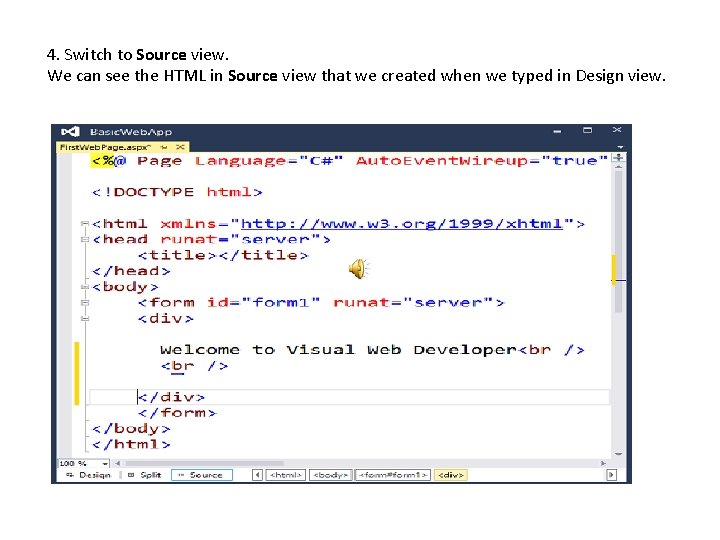This screenshot has height=540, width=720.
Task: Click the standalone <br /> tag line
Action: [x=194, y=366]
